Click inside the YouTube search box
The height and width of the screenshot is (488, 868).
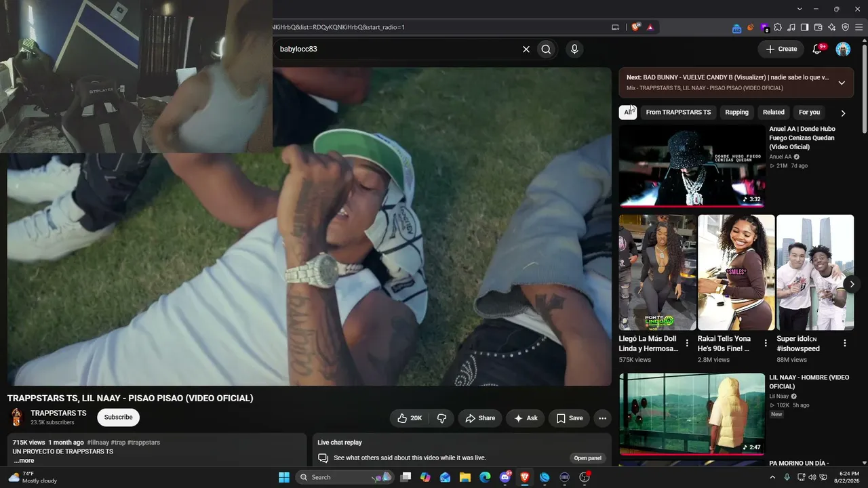point(398,49)
